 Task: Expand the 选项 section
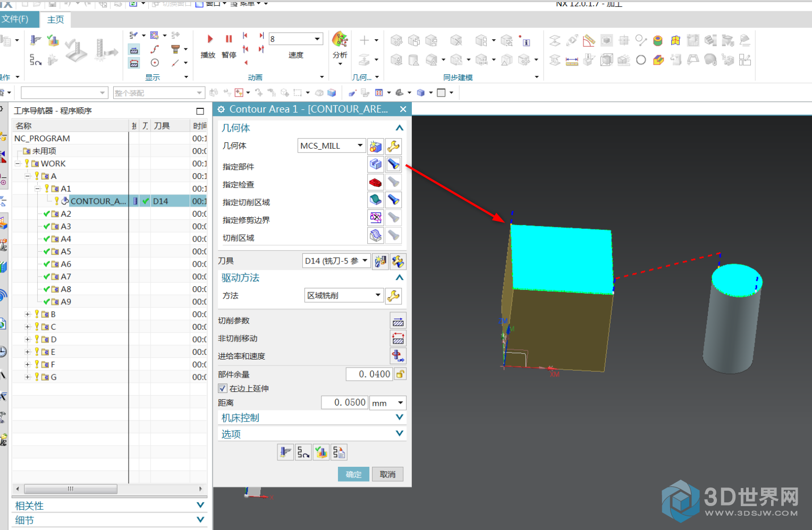point(400,433)
